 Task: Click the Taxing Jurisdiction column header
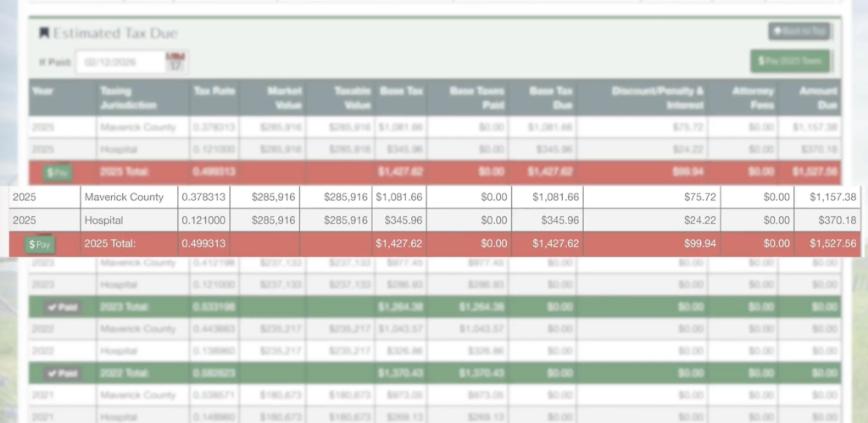point(127,97)
